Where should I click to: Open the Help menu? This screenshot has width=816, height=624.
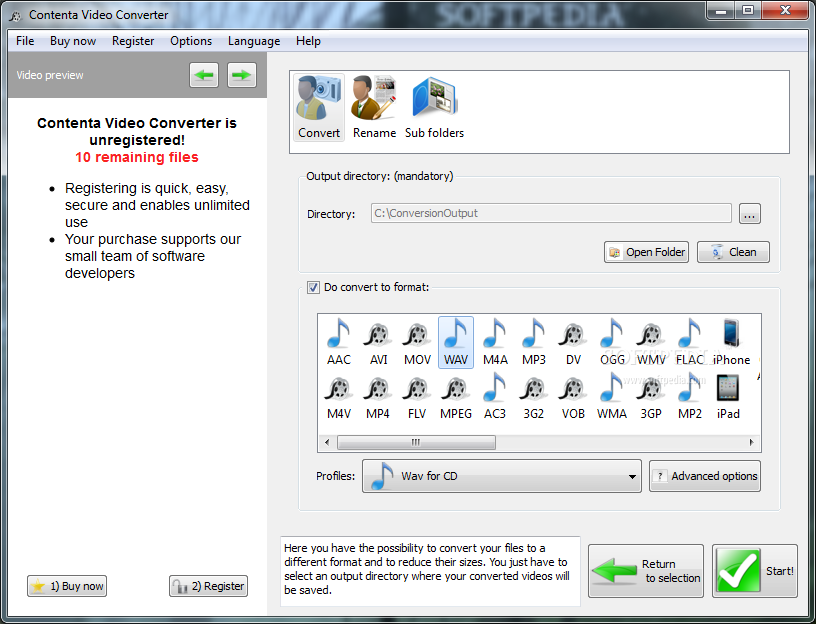coord(308,41)
